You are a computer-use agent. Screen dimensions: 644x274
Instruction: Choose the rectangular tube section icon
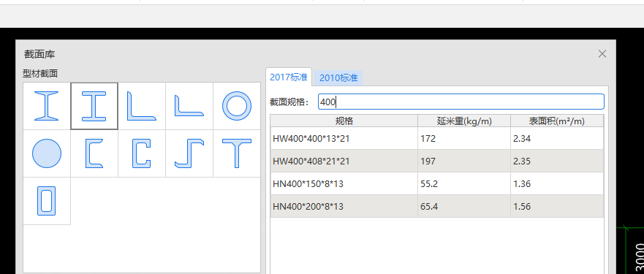tap(47, 201)
